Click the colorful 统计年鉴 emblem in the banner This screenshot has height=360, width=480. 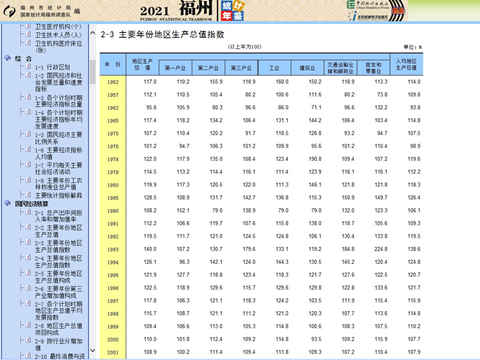point(232,10)
